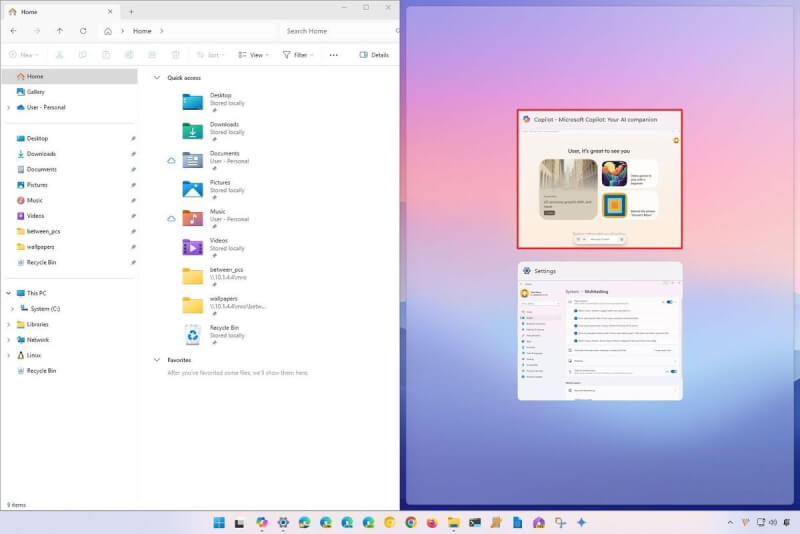Viewport: 800px width, 534px height.
Task: Click the home icon in the address bar
Action: 108,31
